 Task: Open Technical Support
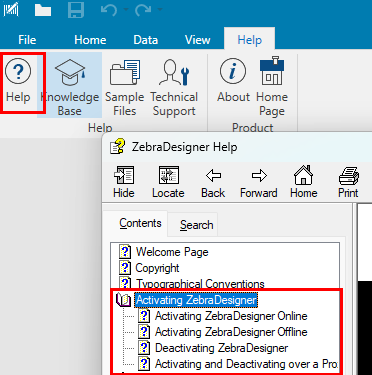pos(174,85)
